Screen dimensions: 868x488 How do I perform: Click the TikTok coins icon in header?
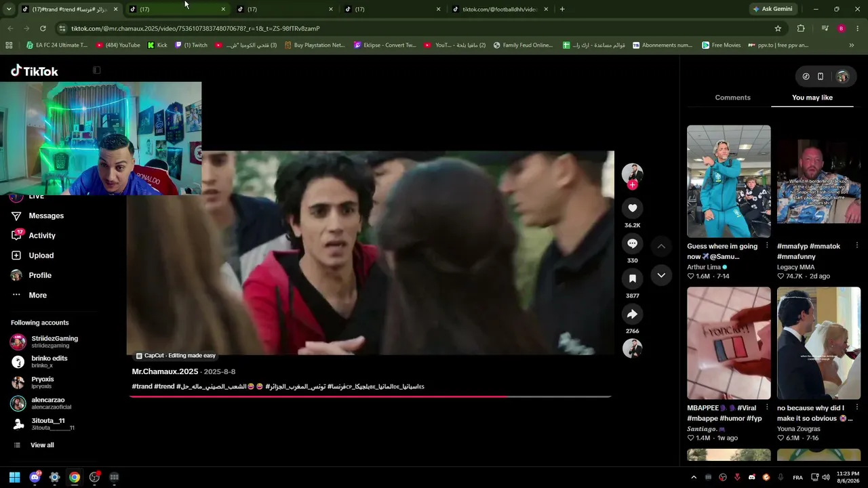pos(806,77)
